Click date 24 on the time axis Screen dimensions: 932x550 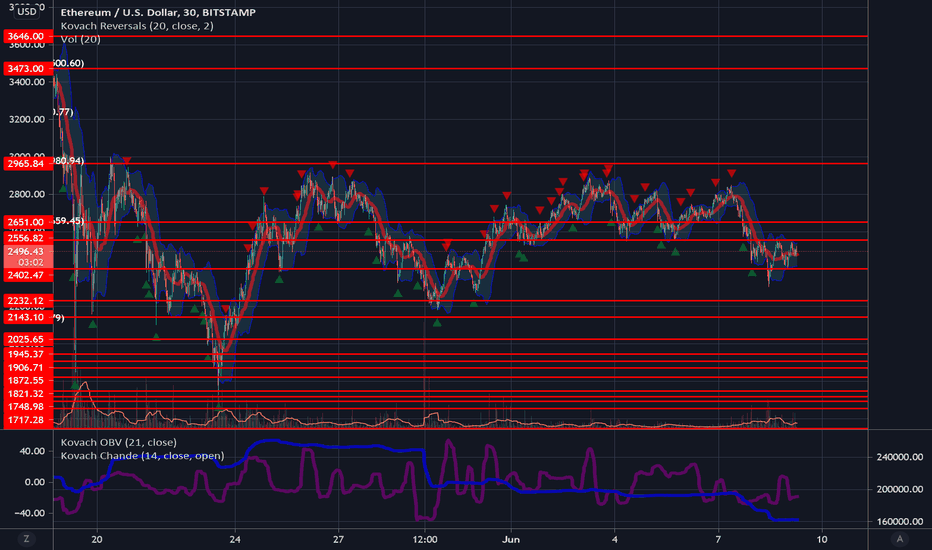click(x=235, y=539)
